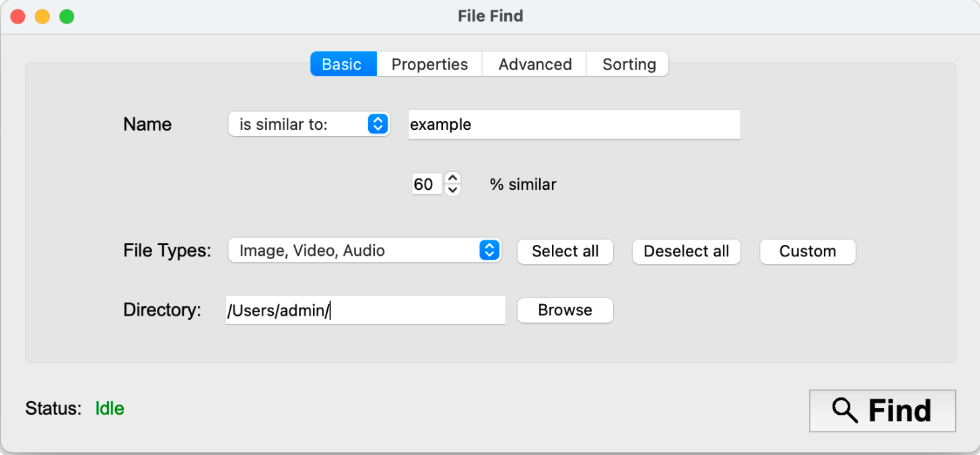Focus the name text field containing 'example'
The image size is (980, 455).
(573, 125)
